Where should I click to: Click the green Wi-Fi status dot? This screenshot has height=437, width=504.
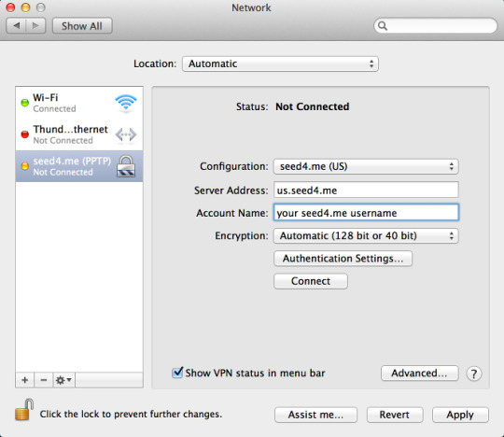click(x=25, y=103)
